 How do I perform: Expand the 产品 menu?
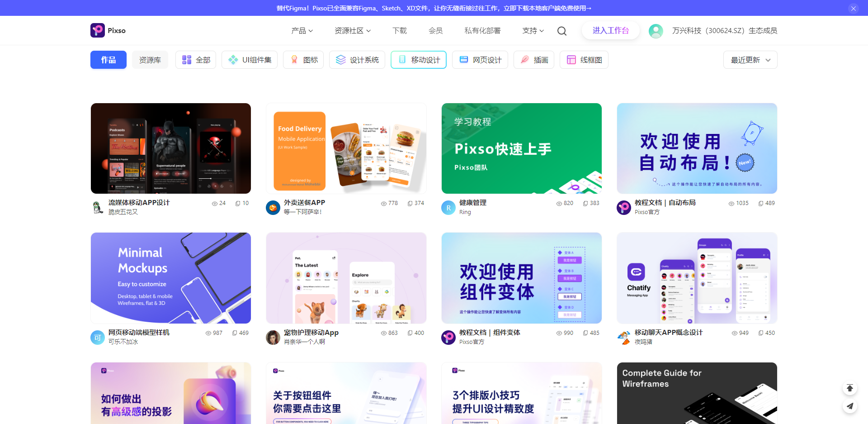(302, 31)
